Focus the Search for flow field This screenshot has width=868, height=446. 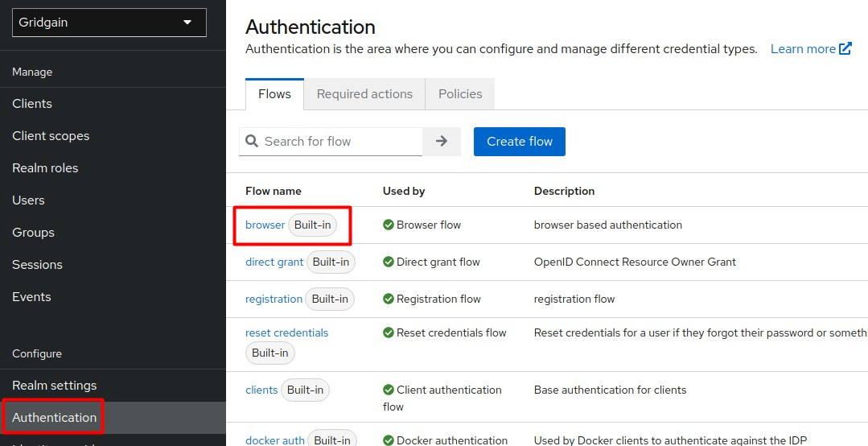[331, 141]
